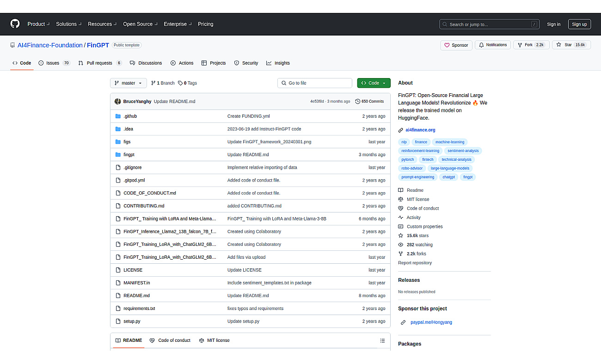
Task: Switch to the MIT license preview tab
Action: 214,340
